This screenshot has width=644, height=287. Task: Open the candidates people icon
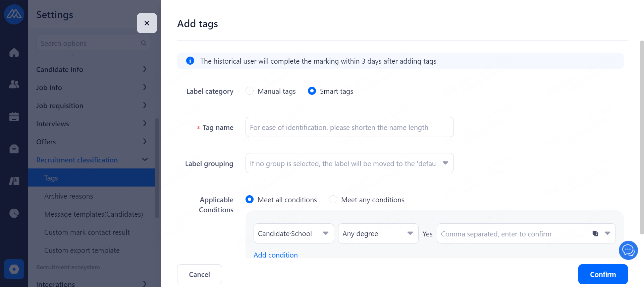[x=14, y=84]
